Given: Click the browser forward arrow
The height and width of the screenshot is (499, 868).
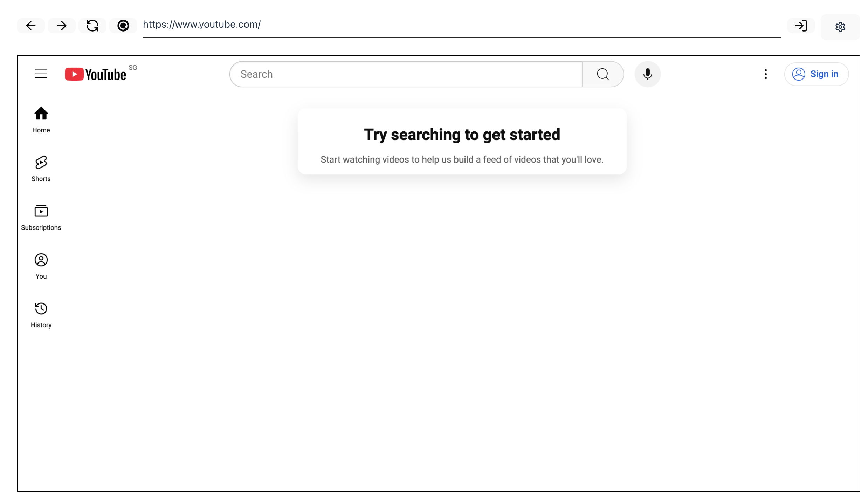Looking at the screenshot, I should click(62, 26).
